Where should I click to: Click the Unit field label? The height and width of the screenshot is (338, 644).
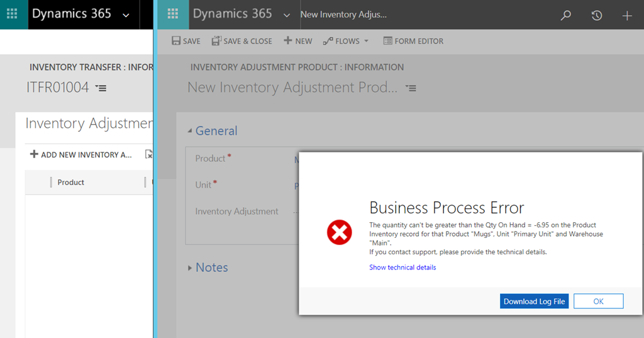203,184
